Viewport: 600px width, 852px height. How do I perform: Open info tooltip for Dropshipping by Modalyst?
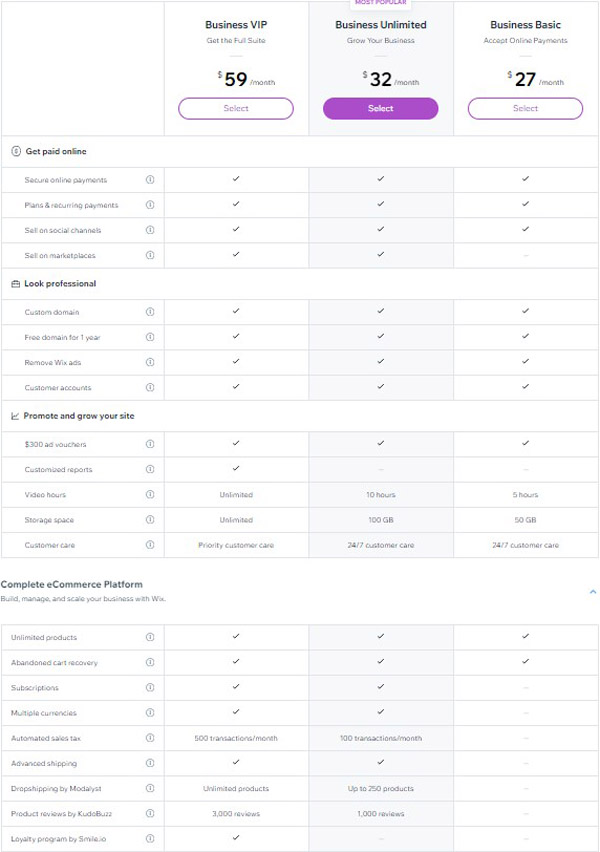click(x=150, y=788)
